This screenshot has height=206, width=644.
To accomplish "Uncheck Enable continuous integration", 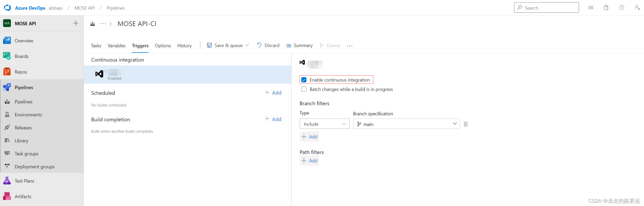I will point(304,80).
